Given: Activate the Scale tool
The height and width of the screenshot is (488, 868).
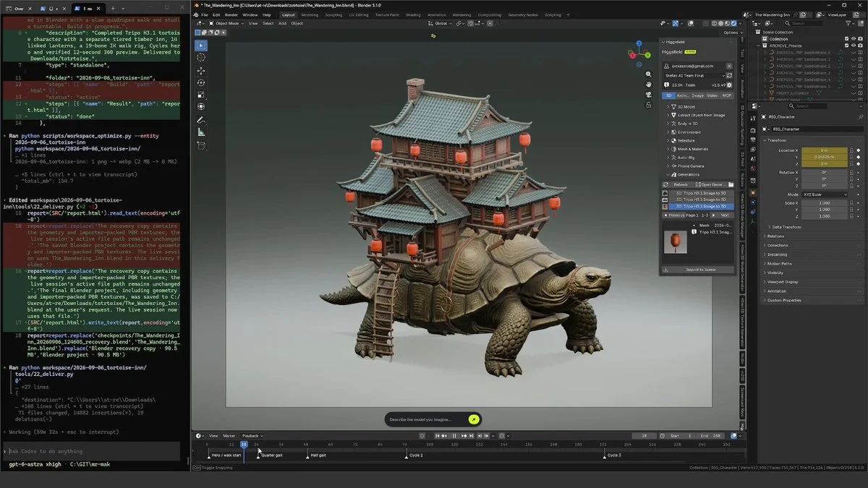Looking at the screenshot, I should tap(201, 95).
